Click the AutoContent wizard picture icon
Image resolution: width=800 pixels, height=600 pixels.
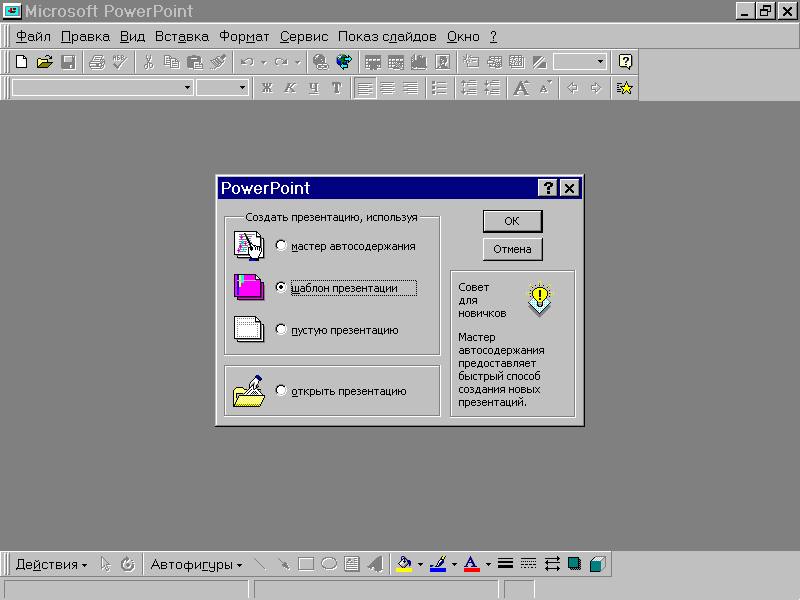pyautogui.click(x=249, y=245)
